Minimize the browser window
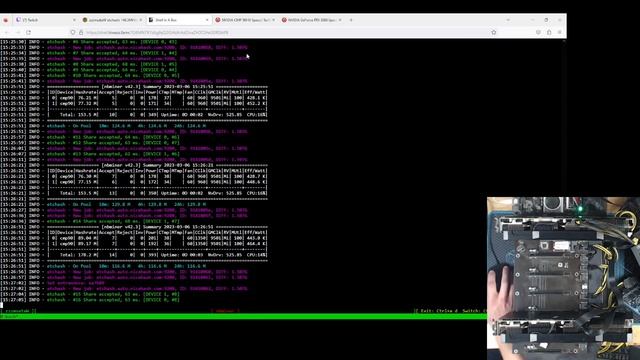This screenshot has height=360, width=640. 533,20
